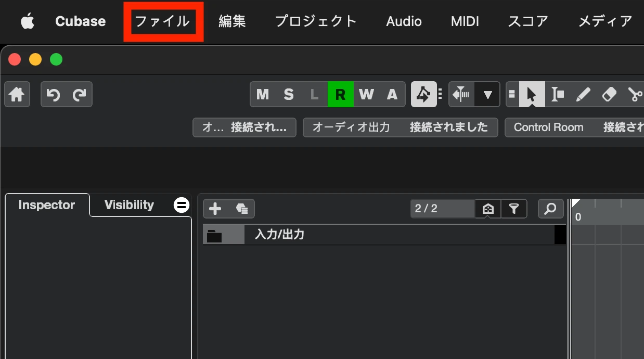The image size is (644, 359).
Task: Open track presets icon beside plus
Action: coord(241,209)
